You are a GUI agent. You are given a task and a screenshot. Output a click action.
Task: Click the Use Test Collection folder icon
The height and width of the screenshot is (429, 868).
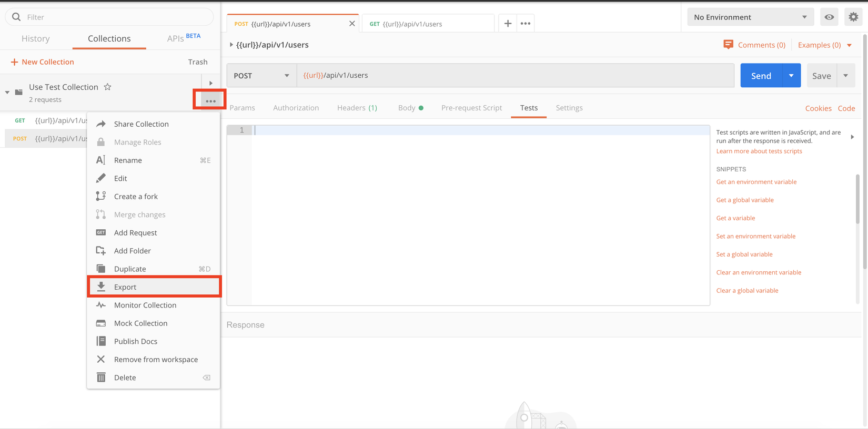pyautogui.click(x=19, y=92)
